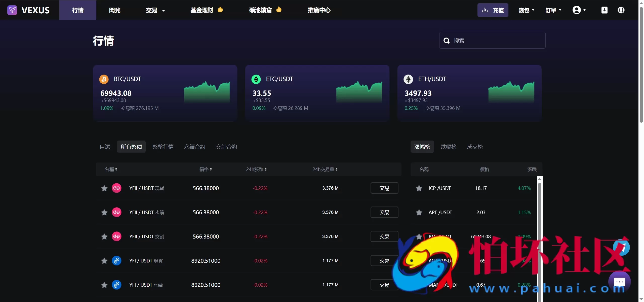Select the 跌幅榜 tab
This screenshot has width=644, height=302.
click(x=449, y=147)
